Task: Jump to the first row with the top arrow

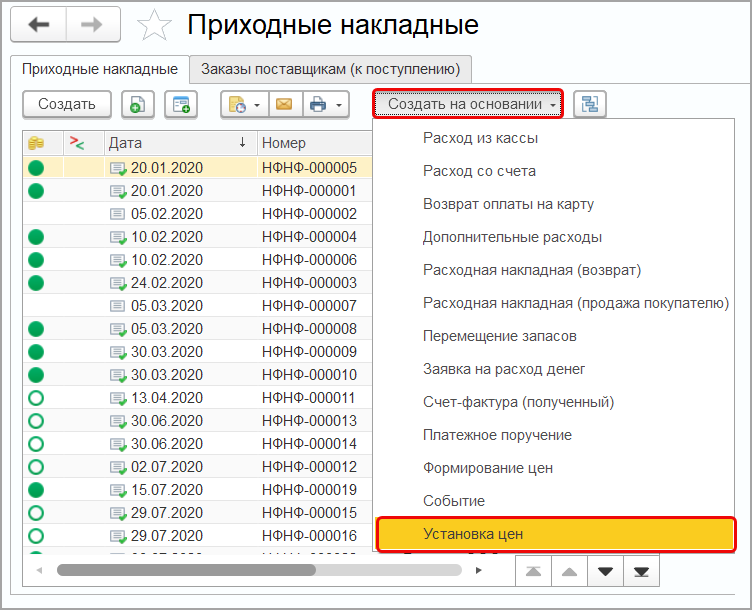Action: (x=533, y=571)
